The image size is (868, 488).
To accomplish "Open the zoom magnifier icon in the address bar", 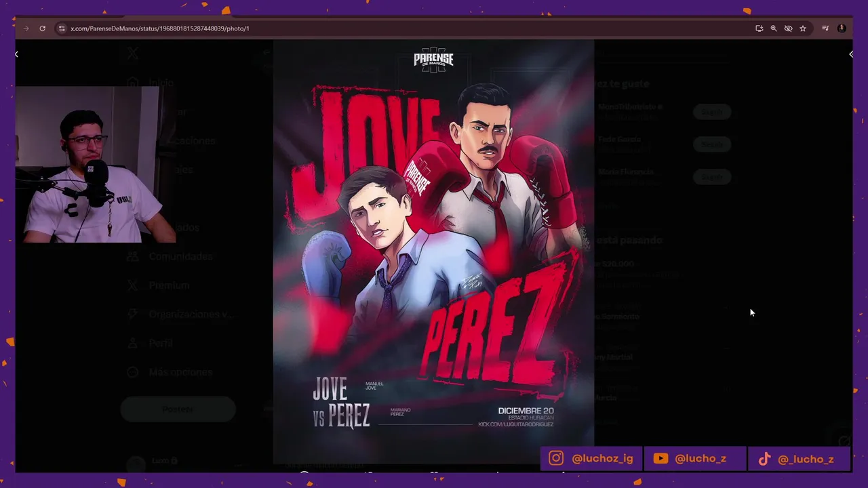I will [774, 28].
